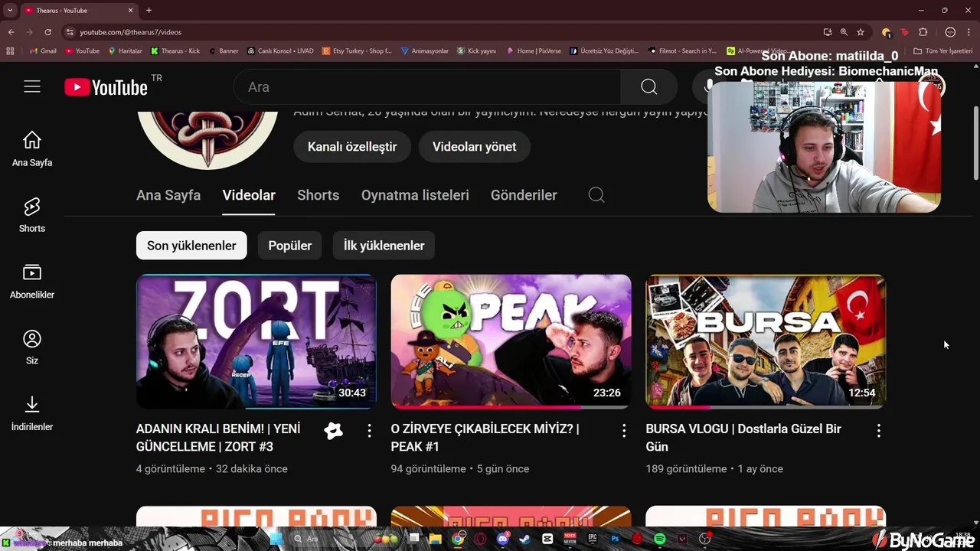Image resolution: width=980 pixels, height=551 pixels.
Task: Go back with the browser back arrow
Action: tap(11, 32)
